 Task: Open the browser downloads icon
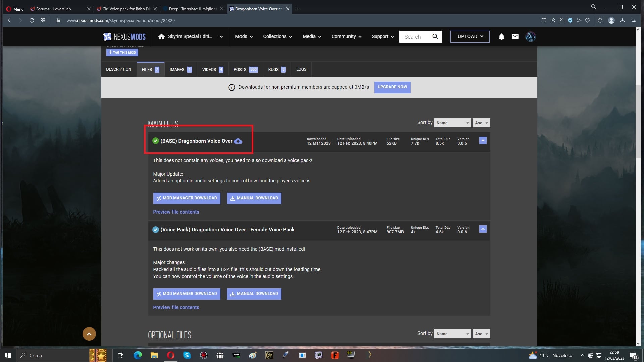click(622, 20)
